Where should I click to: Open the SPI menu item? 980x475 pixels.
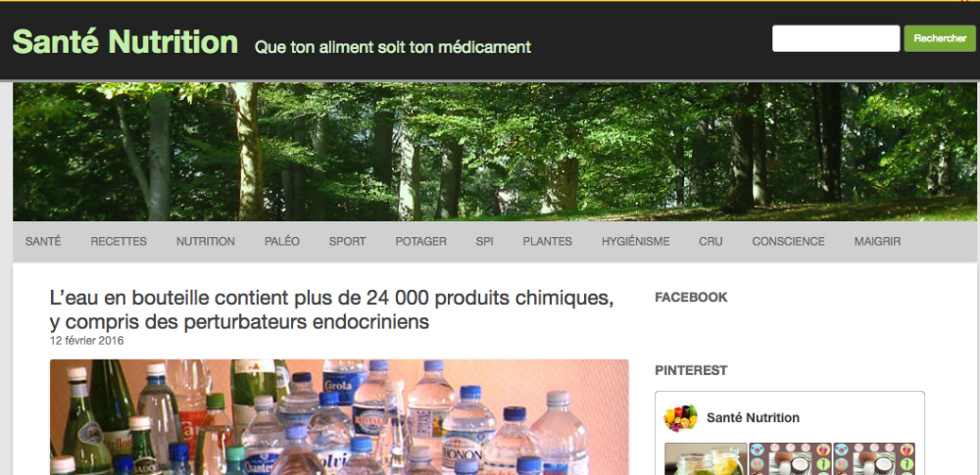click(x=484, y=241)
